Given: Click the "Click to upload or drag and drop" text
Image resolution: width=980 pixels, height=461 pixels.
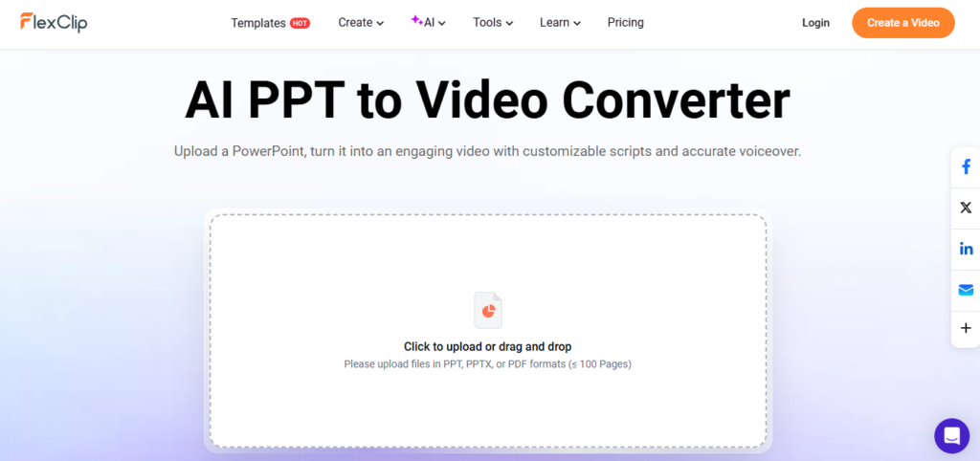Looking at the screenshot, I should 487,346.
